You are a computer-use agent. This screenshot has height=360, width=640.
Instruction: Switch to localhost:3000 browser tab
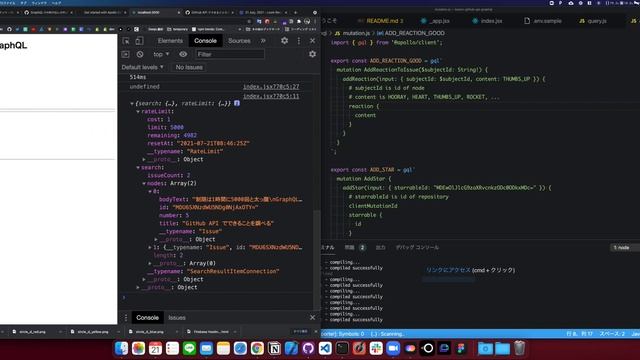(154, 13)
